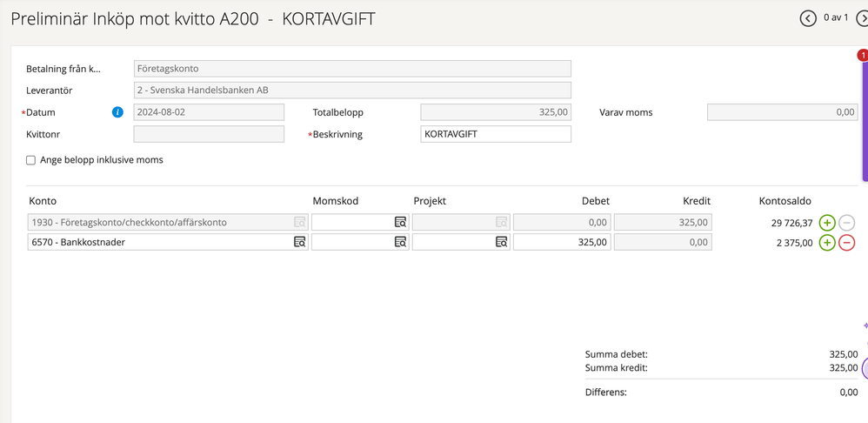Enable 'Ange belopp inklusive moms' checkbox
The height and width of the screenshot is (423, 868).
(31, 160)
